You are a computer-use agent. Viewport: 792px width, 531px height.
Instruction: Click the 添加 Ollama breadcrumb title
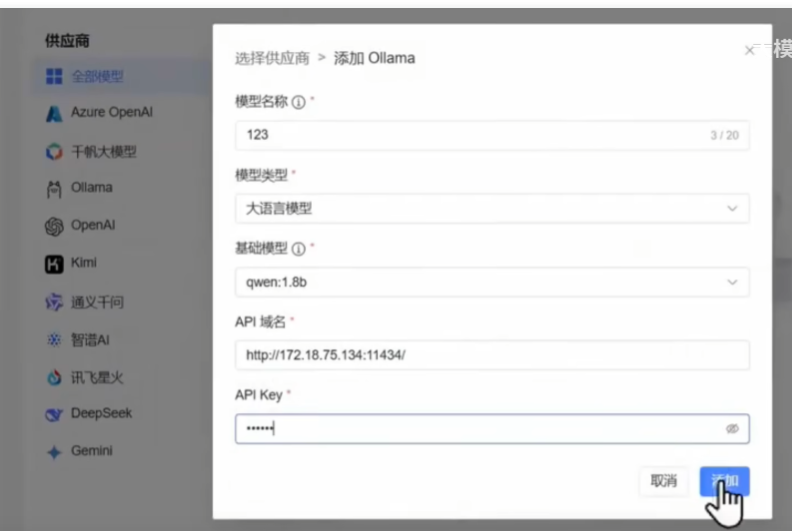(x=374, y=58)
